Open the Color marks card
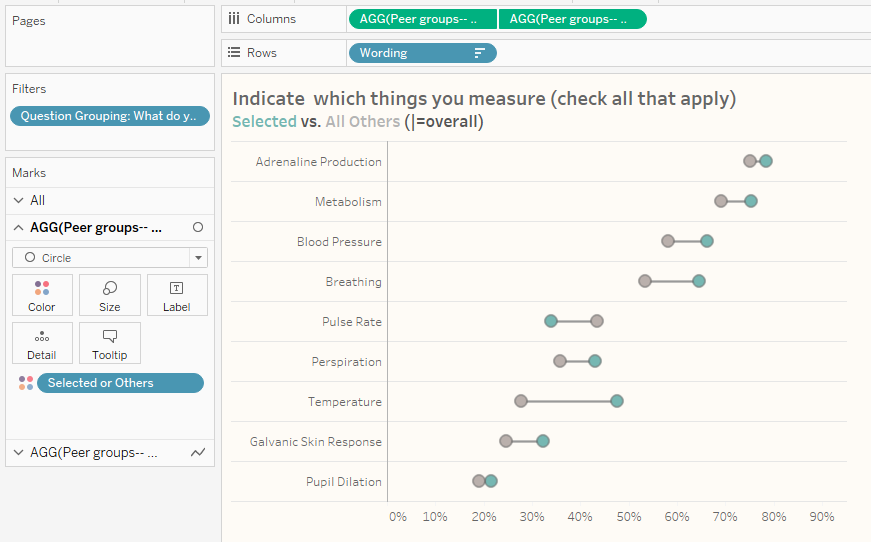The width and height of the screenshot is (871, 542). pyautogui.click(x=42, y=295)
